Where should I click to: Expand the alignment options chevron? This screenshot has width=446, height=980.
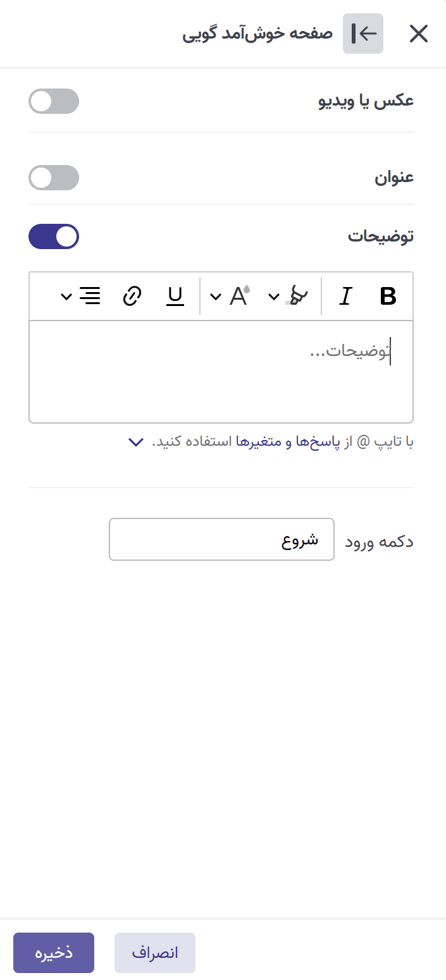[x=65, y=296]
